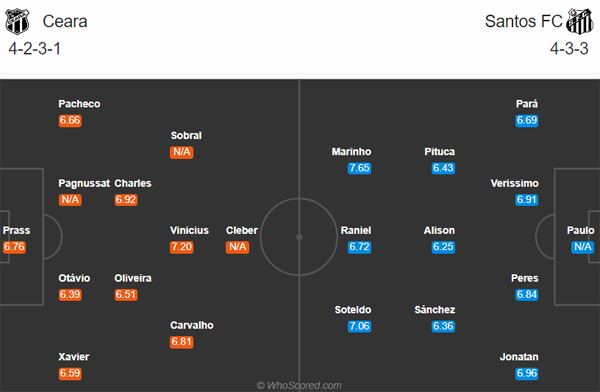Open the Ceara team name link
The height and width of the screenshot is (392, 600).
65,21
